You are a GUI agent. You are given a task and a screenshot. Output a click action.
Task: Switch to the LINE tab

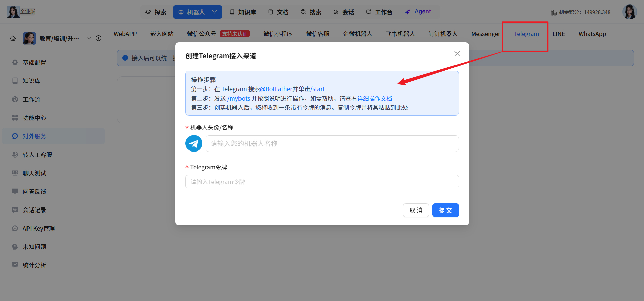(559, 34)
